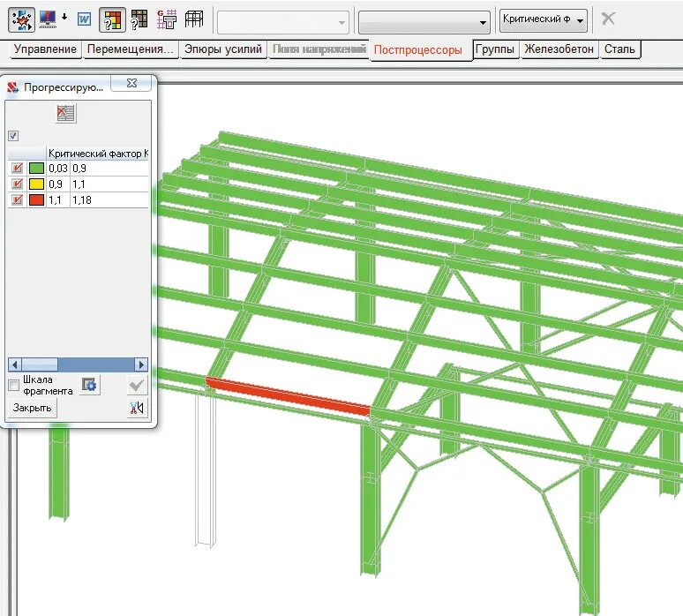Viewport: 683px width, 616px height.
Task: Uncheck the 0,03–0,9 green range checkbox
Action: point(17,169)
